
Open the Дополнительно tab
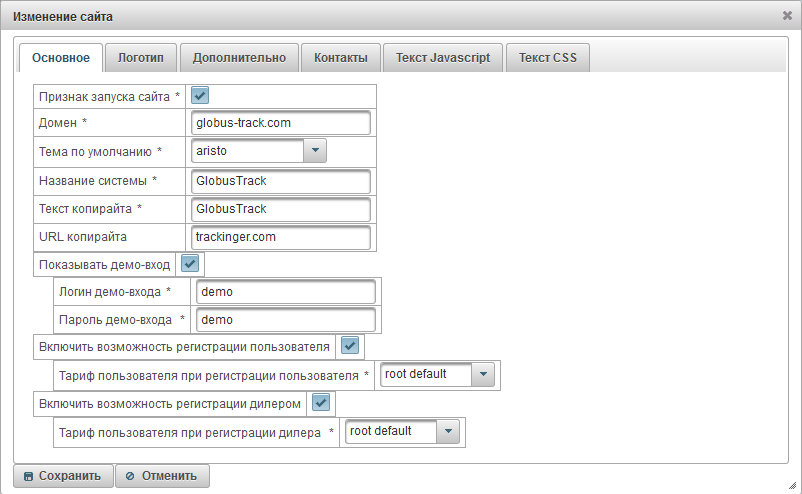[239, 58]
